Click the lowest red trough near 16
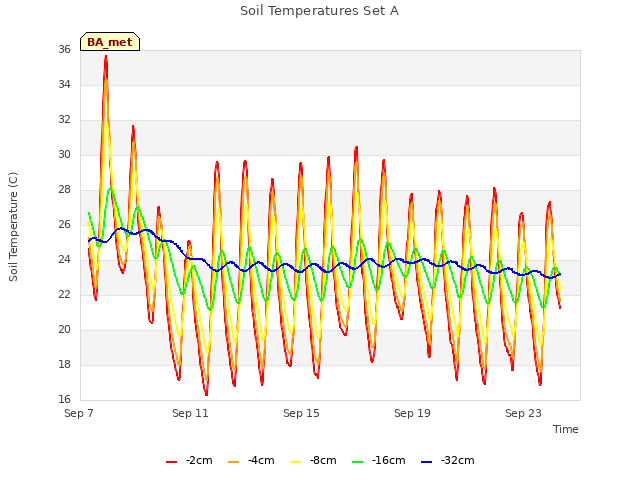The image size is (640, 480). coord(207,394)
